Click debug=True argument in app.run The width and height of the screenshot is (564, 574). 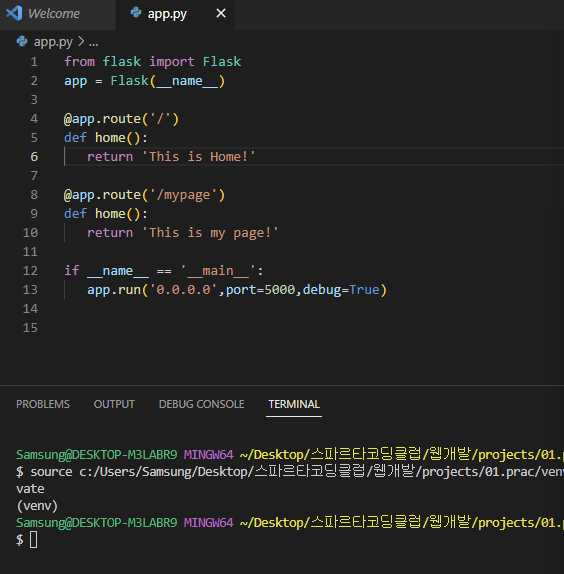pyautogui.click(x=341, y=290)
